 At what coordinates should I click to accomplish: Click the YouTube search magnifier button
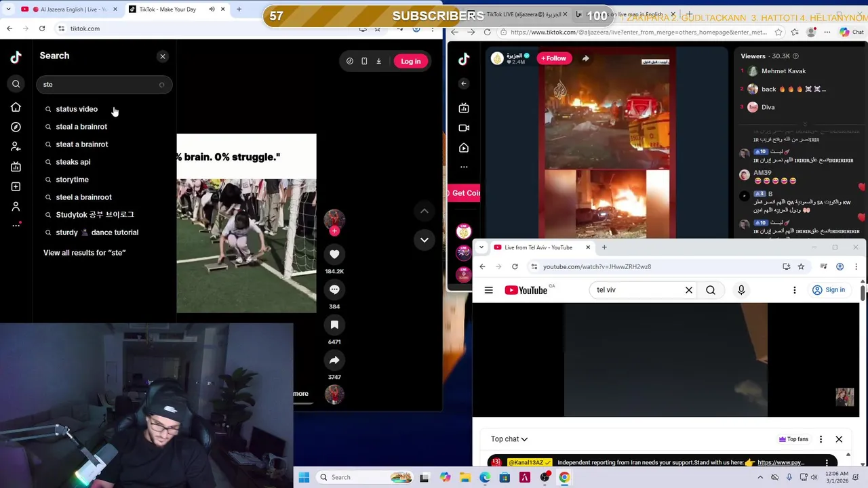pyautogui.click(x=711, y=290)
